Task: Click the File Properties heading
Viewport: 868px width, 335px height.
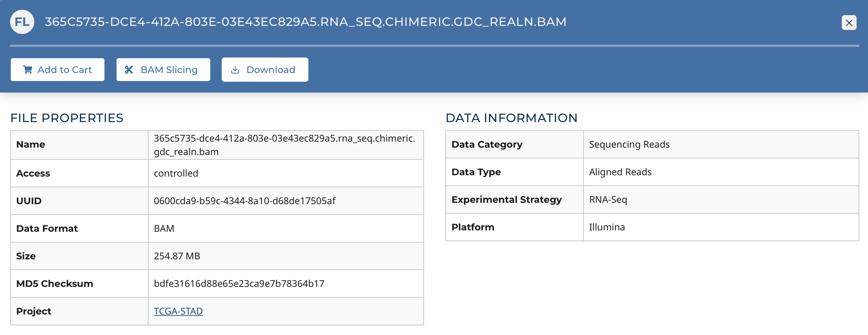Action: click(x=67, y=118)
